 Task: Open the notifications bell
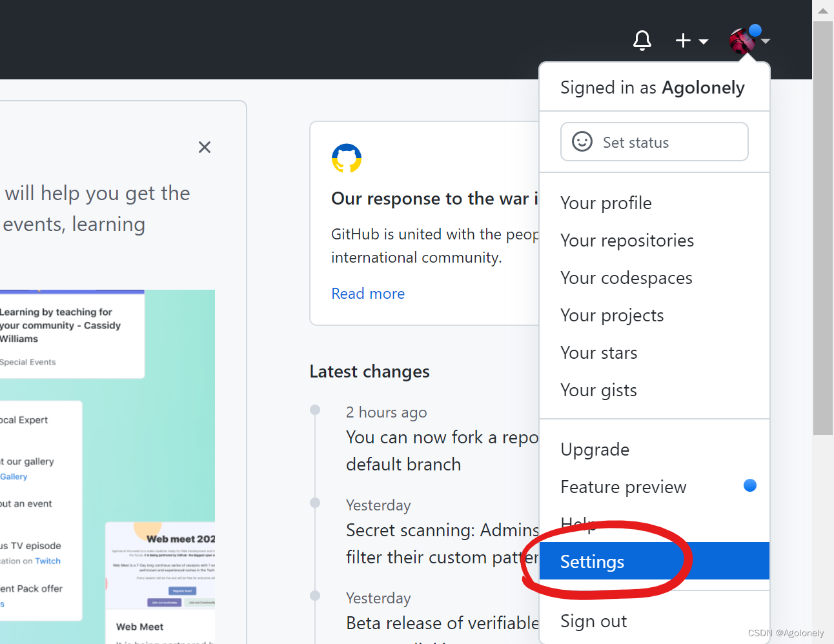[642, 41]
